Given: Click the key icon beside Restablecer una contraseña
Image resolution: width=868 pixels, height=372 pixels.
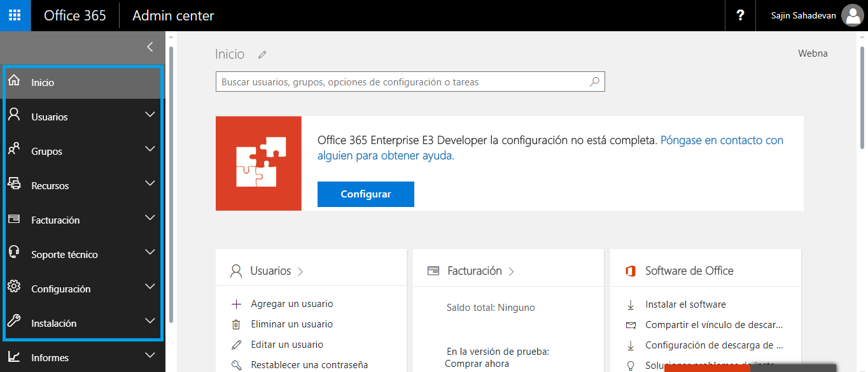Looking at the screenshot, I should [x=237, y=365].
